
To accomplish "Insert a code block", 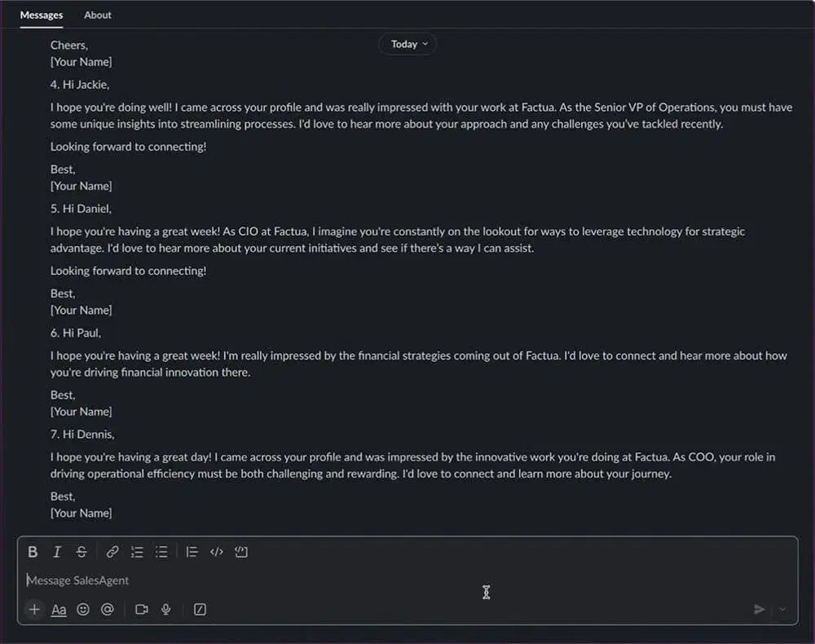I will coord(240,552).
